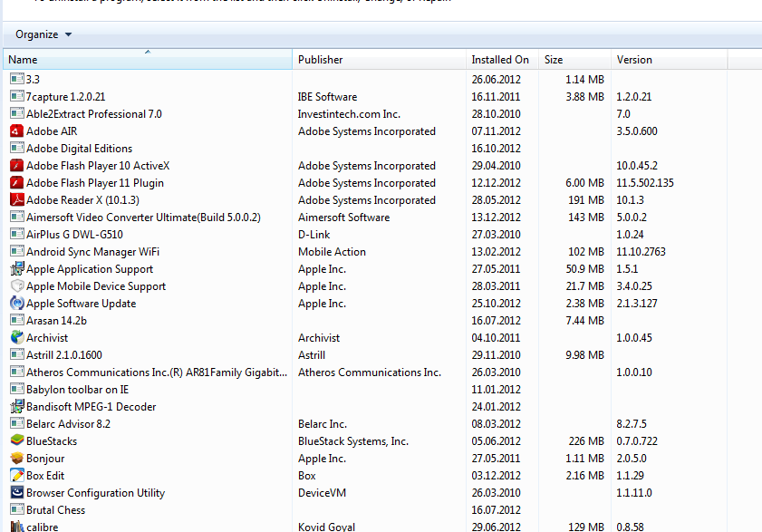Click the Adobe Reader X icon
Image resolution: width=762 pixels, height=532 pixels.
tap(17, 200)
